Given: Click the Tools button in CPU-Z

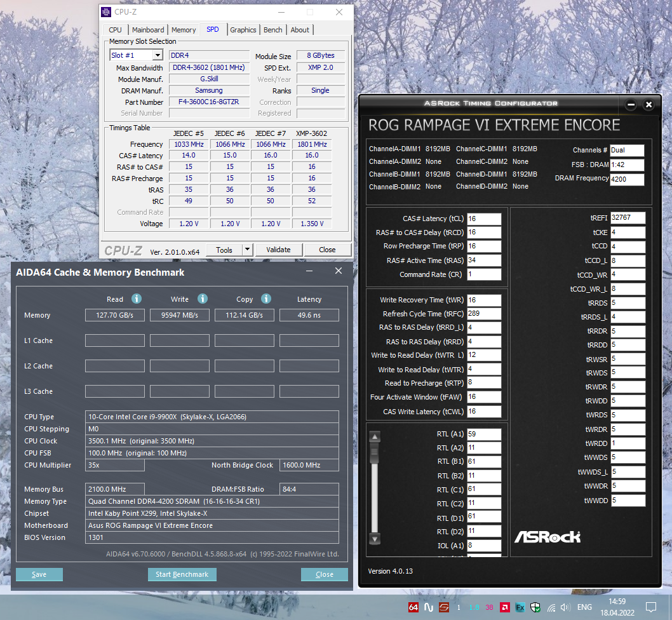Looking at the screenshot, I should [x=224, y=250].
